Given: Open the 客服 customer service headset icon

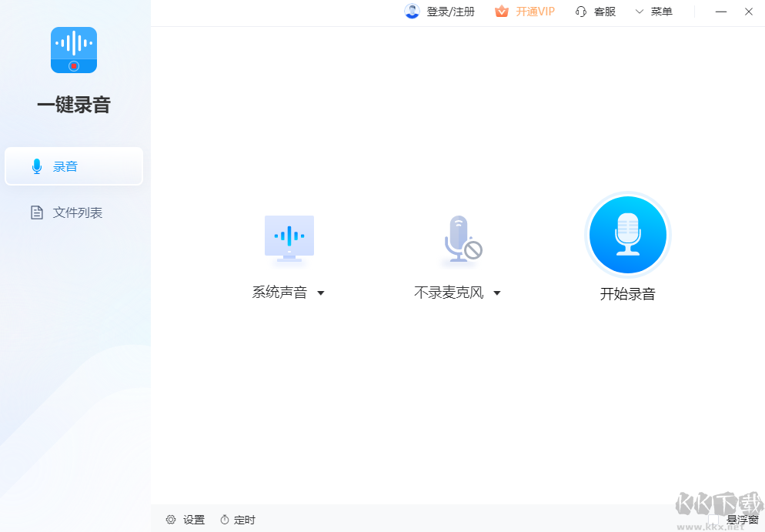Looking at the screenshot, I should point(581,12).
